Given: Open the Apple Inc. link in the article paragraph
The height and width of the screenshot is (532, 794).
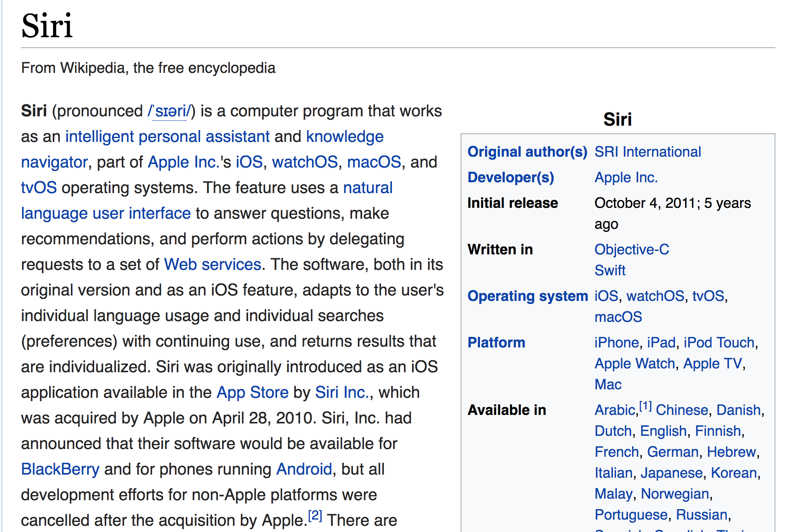Looking at the screenshot, I should 184,162.
